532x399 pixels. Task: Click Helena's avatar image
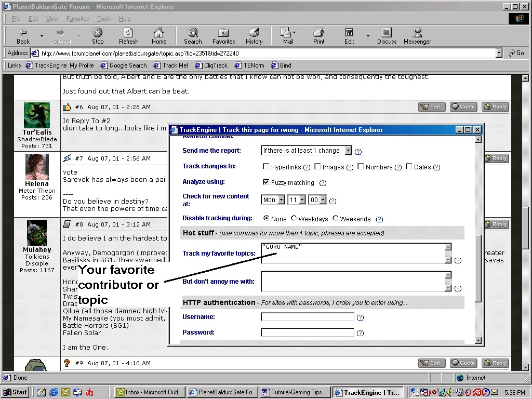click(x=37, y=167)
